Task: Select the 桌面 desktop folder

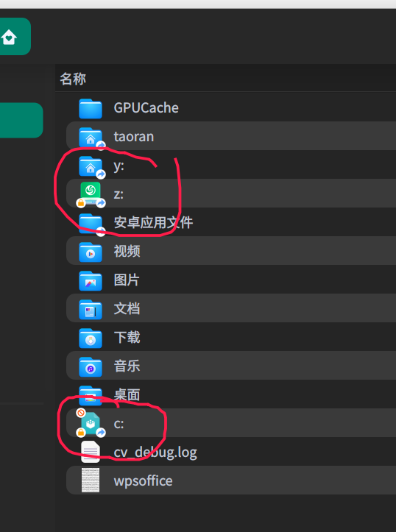Action: click(231, 394)
